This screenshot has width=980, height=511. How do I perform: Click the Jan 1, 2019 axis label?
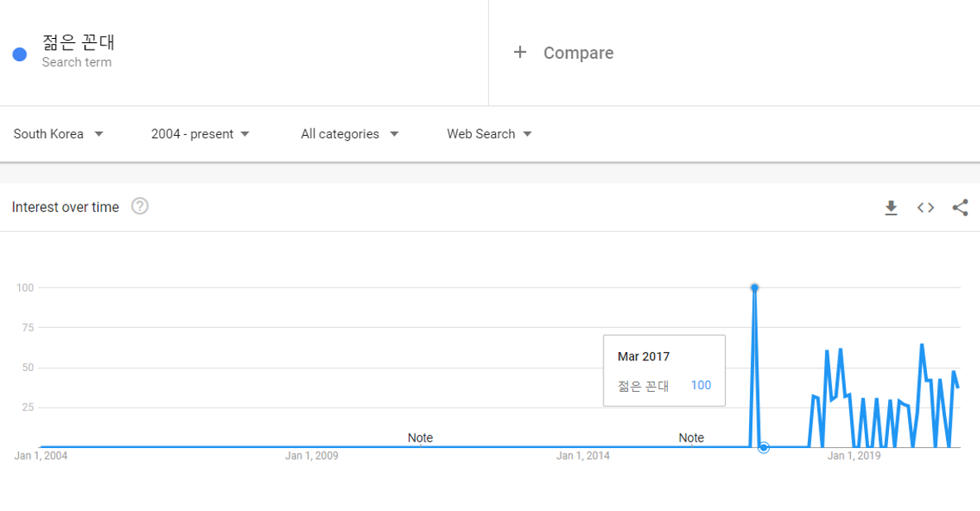853,456
